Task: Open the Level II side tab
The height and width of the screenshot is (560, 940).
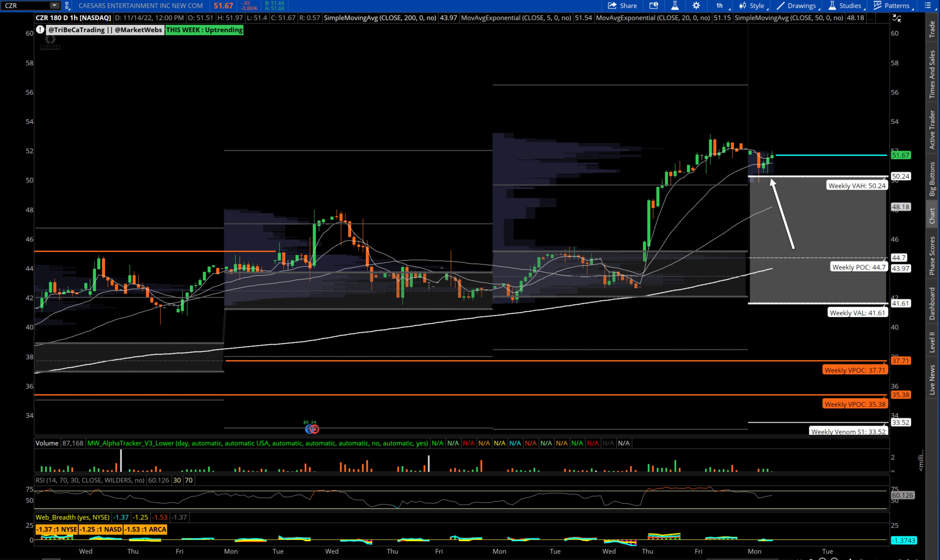Action: [x=932, y=342]
